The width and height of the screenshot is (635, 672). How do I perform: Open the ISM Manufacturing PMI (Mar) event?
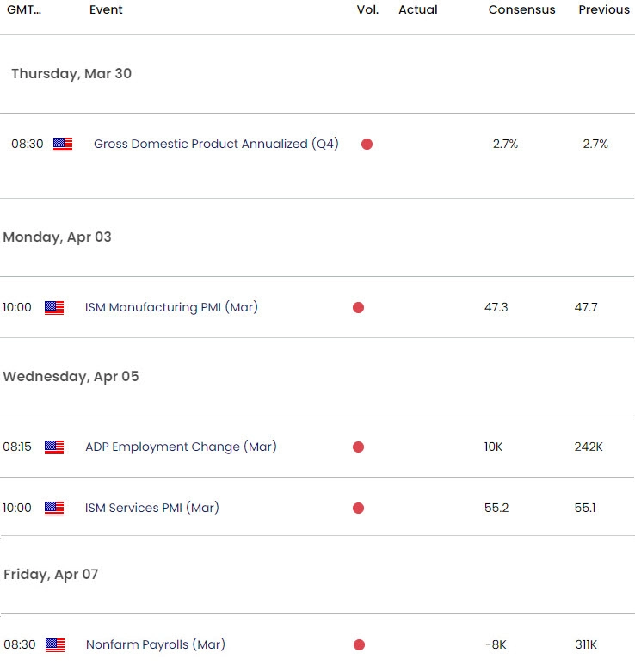[x=171, y=307]
